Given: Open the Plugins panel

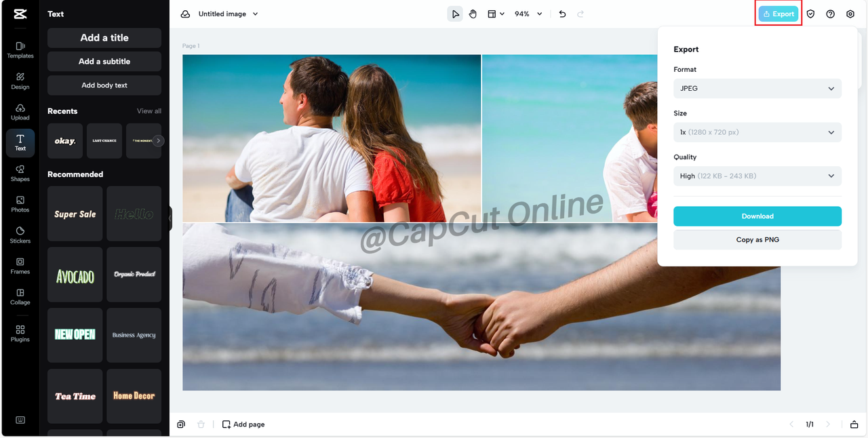Looking at the screenshot, I should click(x=20, y=334).
